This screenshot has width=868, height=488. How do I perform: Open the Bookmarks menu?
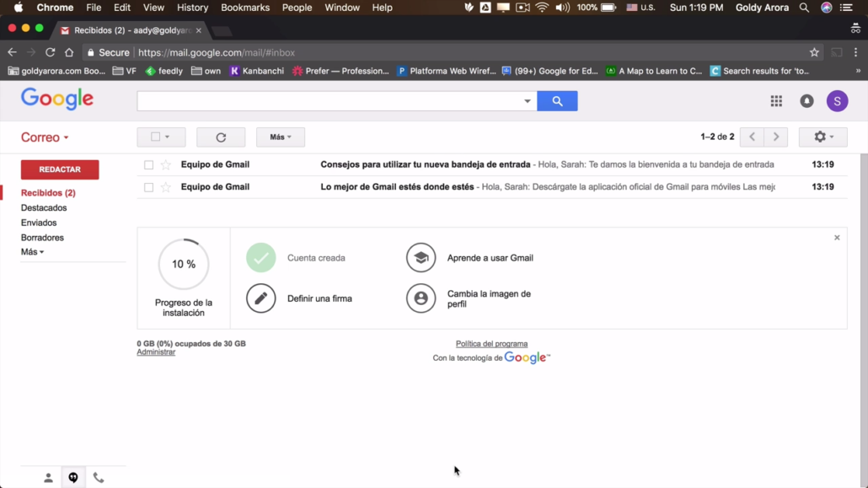245,8
